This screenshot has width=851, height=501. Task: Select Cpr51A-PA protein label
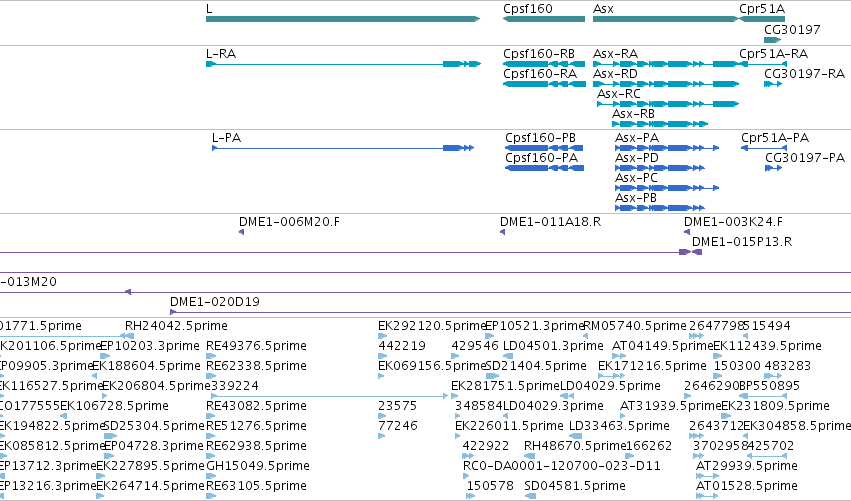pos(775,138)
